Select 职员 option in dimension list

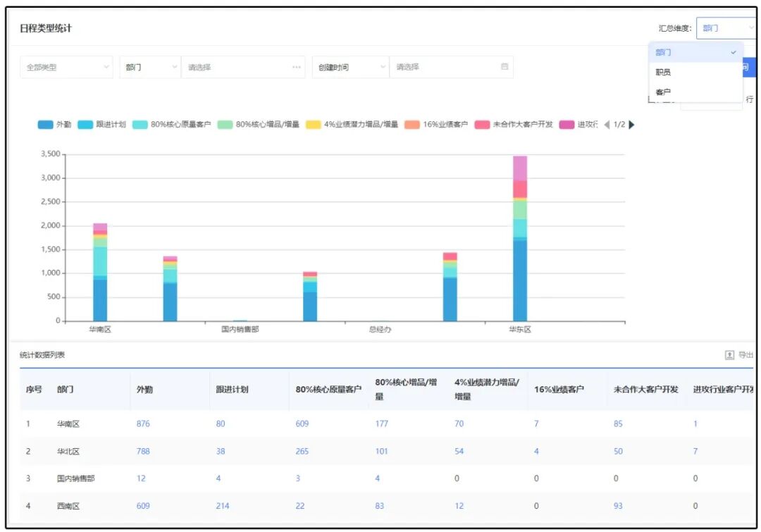(695, 73)
